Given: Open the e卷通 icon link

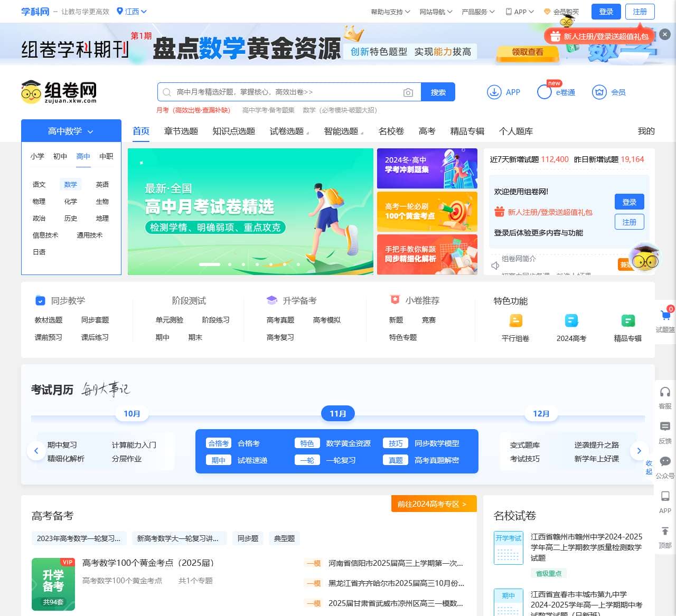Looking at the screenshot, I should pos(544,92).
